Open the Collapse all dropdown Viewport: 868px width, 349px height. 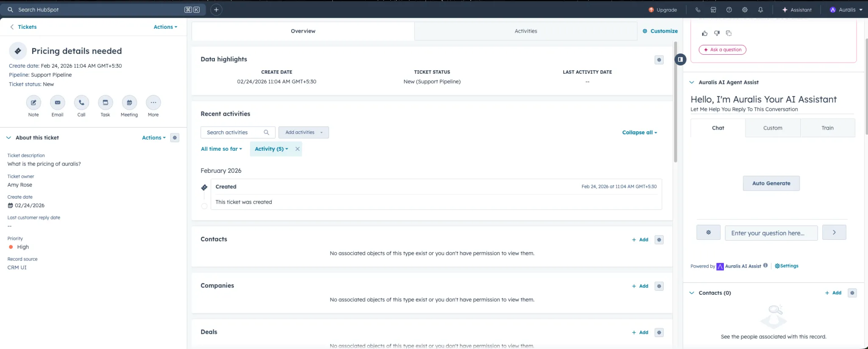[640, 132]
